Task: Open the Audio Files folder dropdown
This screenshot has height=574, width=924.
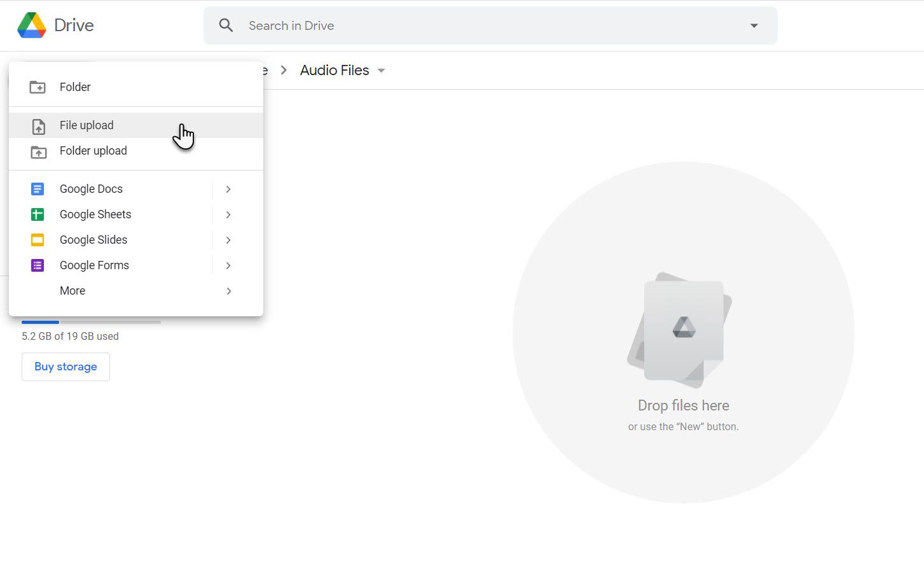Action: 381,71
